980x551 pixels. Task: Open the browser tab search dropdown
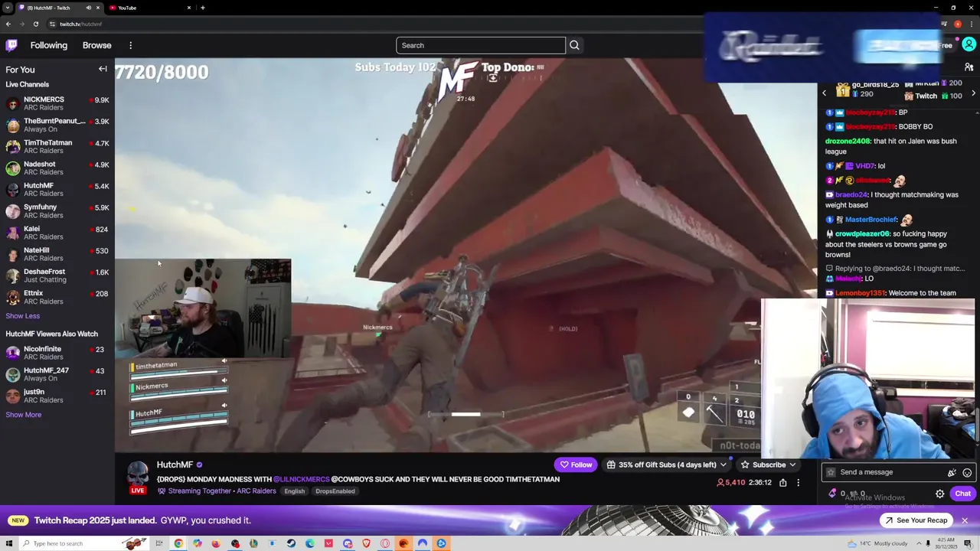tap(8, 8)
